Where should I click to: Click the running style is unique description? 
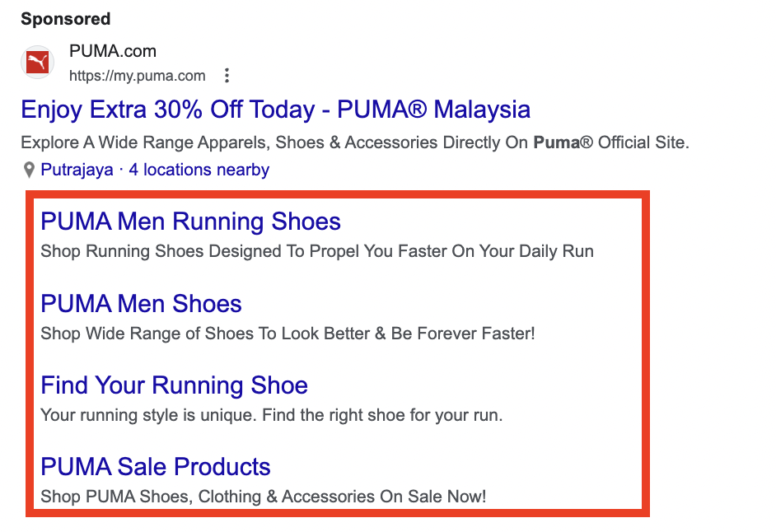[272, 415]
